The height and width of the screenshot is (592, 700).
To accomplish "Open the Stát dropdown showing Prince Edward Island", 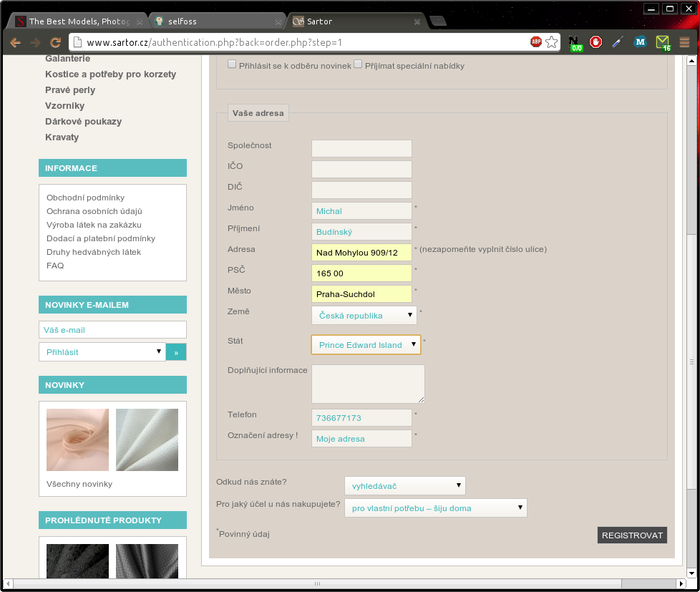I will point(366,344).
